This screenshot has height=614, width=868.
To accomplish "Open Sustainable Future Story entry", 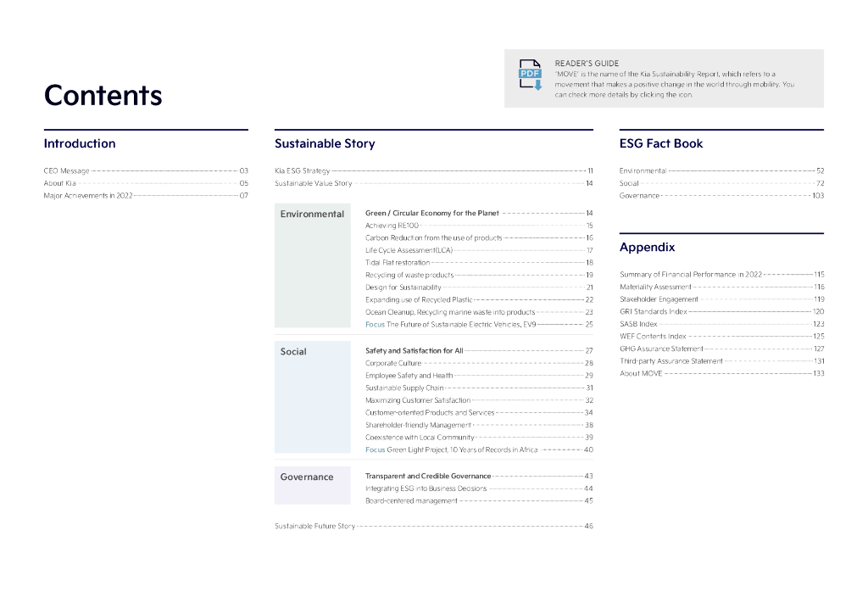I will [434, 526].
